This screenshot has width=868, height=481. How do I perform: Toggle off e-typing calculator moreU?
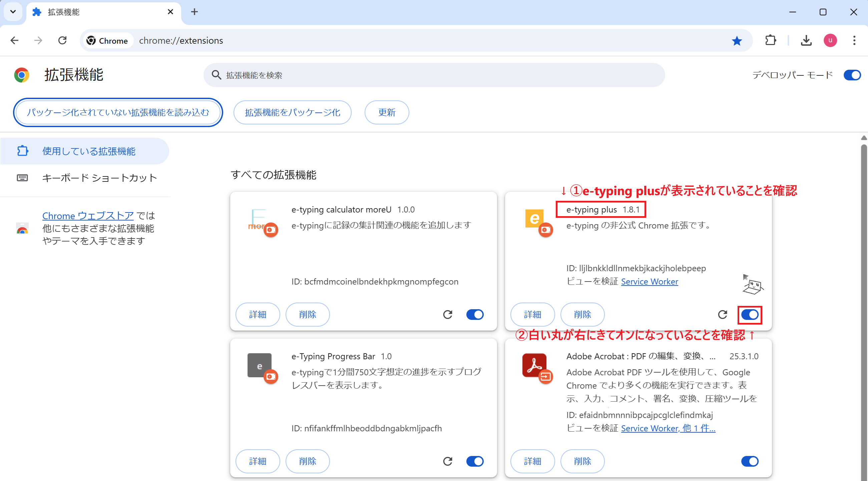click(x=475, y=315)
